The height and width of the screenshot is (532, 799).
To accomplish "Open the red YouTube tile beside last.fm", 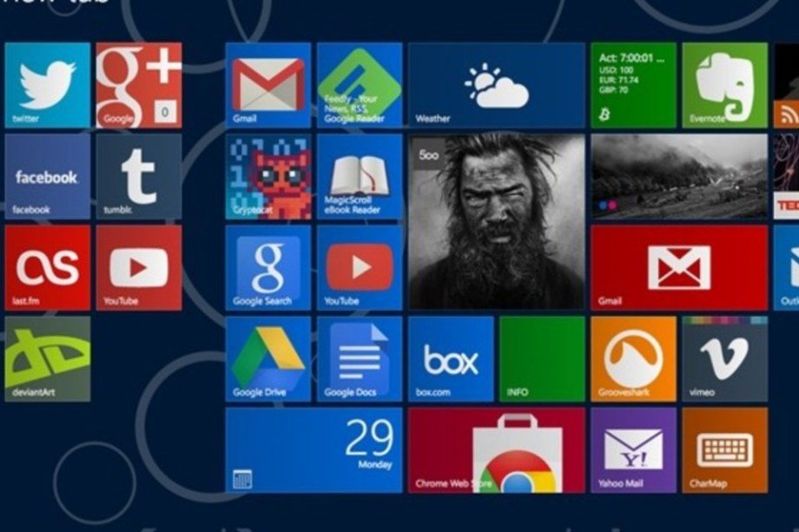I will [139, 268].
